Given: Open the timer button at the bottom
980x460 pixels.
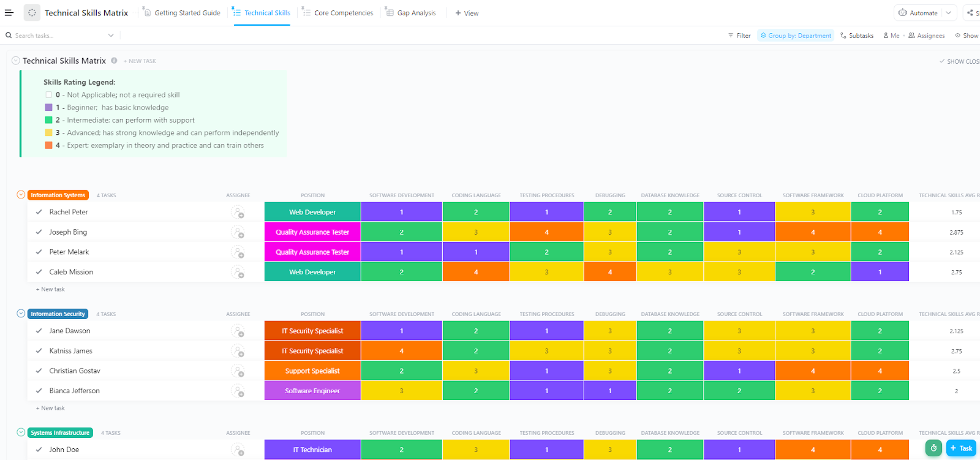Looking at the screenshot, I should (x=933, y=448).
